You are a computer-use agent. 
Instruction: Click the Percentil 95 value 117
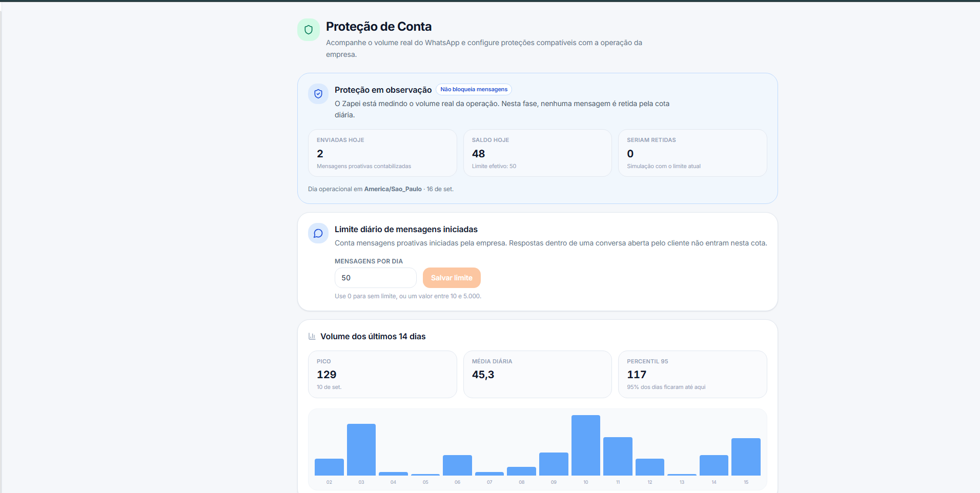637,375
